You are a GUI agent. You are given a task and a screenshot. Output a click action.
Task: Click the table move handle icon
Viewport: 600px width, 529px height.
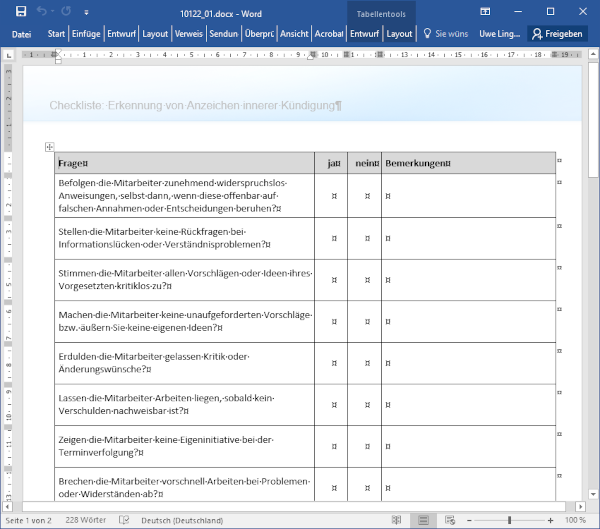[x=49, y=147]
